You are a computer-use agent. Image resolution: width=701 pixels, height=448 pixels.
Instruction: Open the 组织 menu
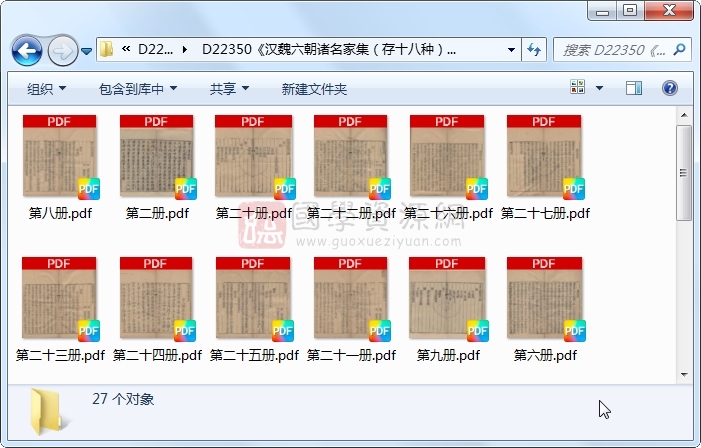point(46,89)
